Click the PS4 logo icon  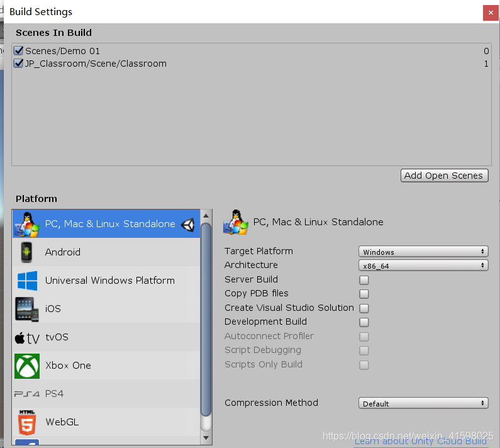27,394
